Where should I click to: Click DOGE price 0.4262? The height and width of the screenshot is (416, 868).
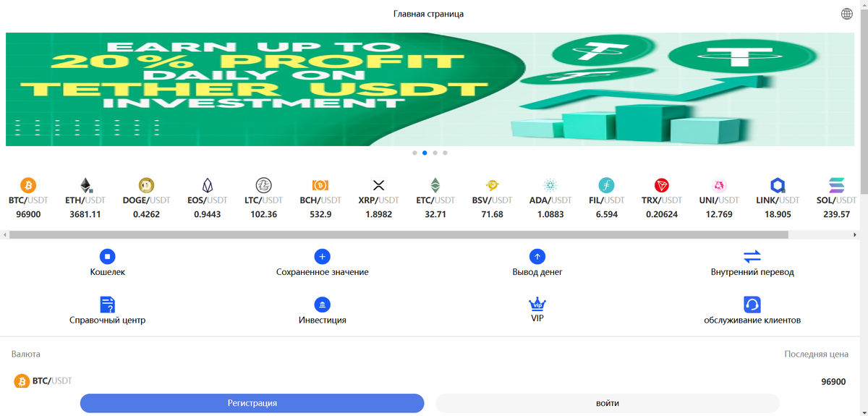[x=146, y=214]
